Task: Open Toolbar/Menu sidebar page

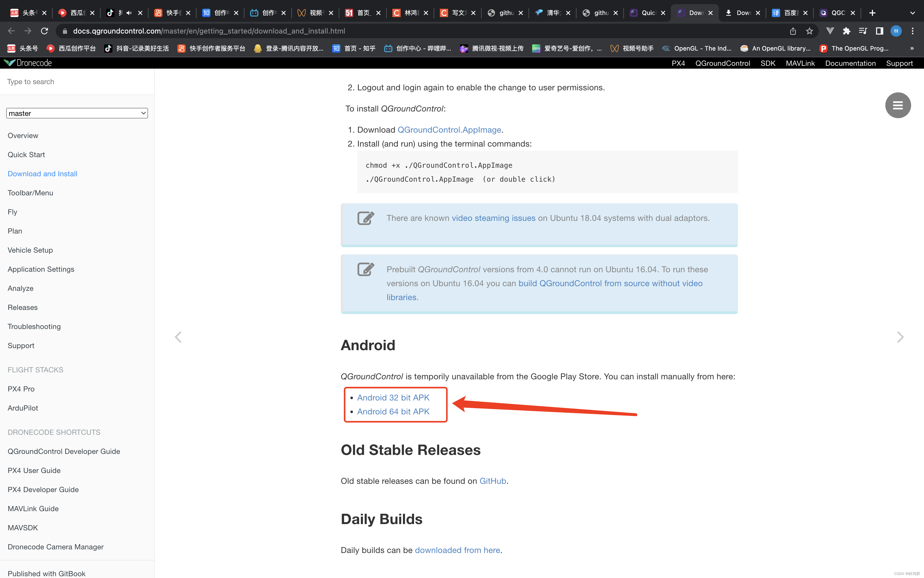Action: click(30, 193)
